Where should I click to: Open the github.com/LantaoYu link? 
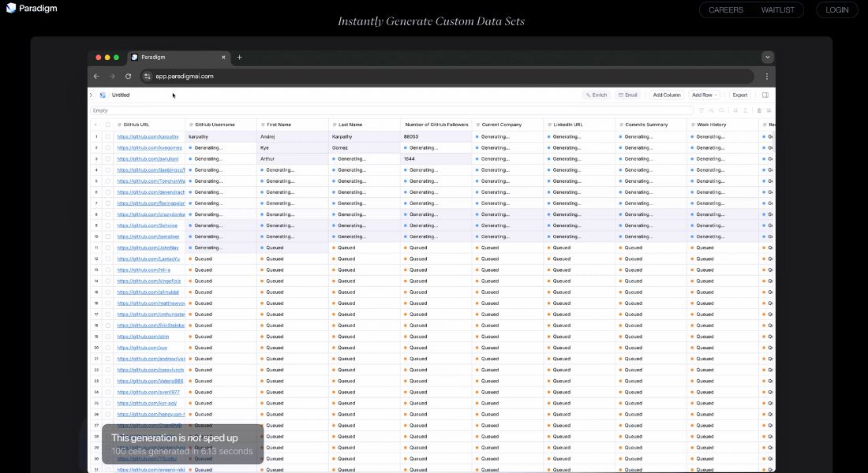pos(148,259)
